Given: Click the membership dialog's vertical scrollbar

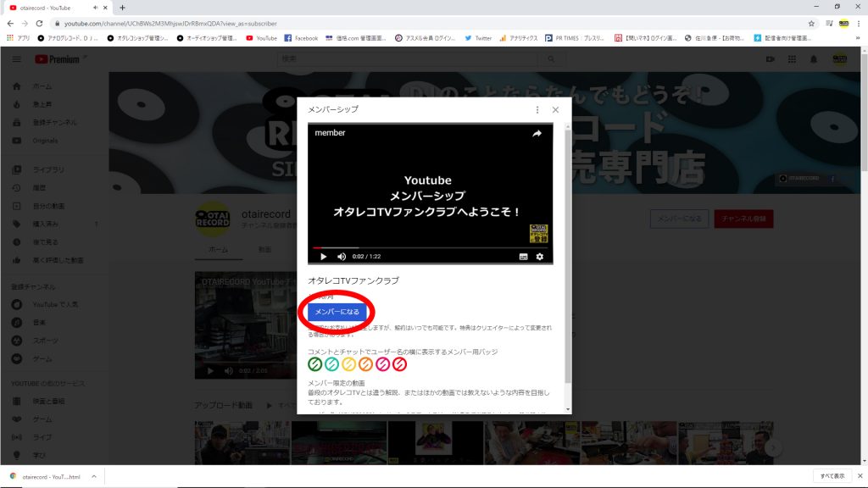Looking at the screenshot, I should (567, 254).
